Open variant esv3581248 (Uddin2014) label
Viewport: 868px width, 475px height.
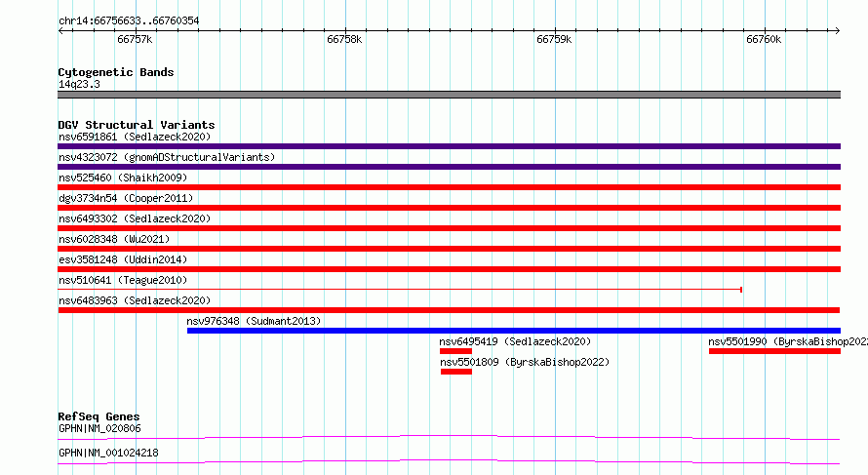(123, 259)
